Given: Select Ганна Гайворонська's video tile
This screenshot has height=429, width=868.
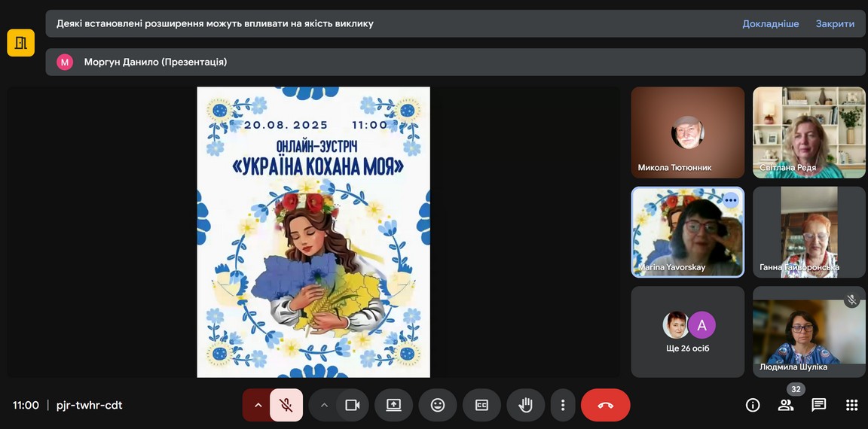Looking at the screenshot, I should point(808,232).
